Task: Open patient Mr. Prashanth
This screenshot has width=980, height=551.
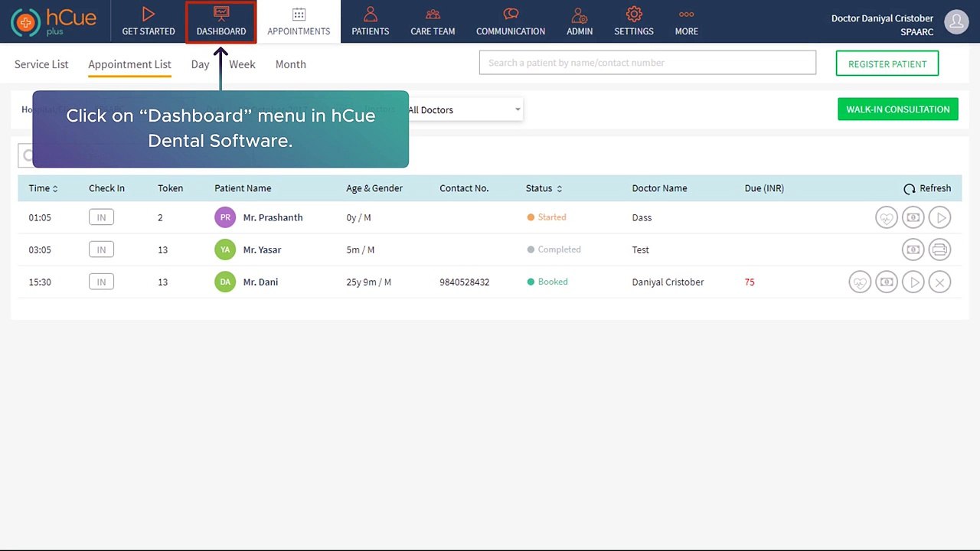Action: point(273,217)
